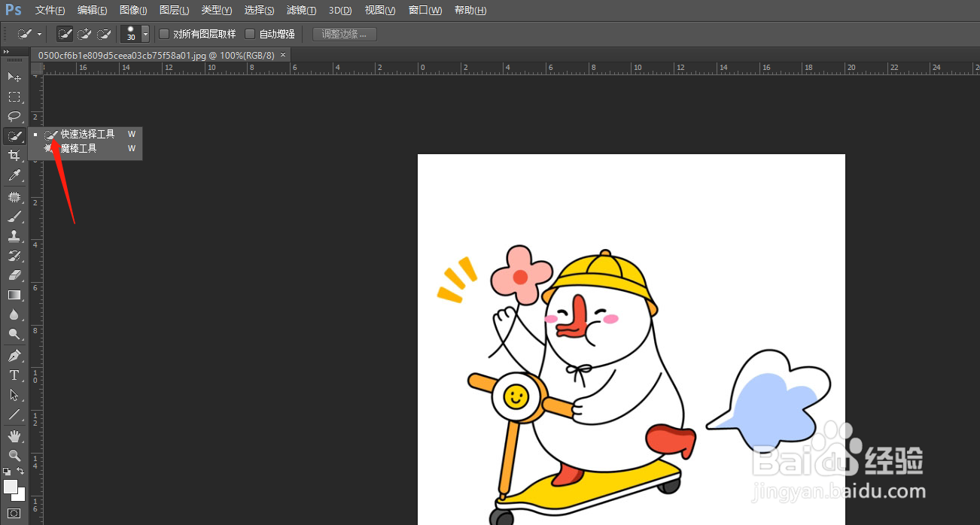Click the pink flower in the canvas image
Viewport: 980px width, 525px height.
click(522, 275)
